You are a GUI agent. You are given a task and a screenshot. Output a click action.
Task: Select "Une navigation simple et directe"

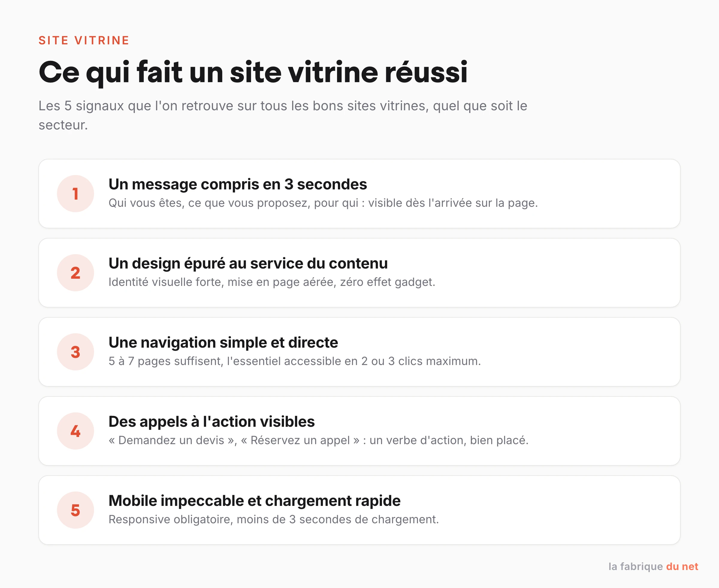point(223,343)
